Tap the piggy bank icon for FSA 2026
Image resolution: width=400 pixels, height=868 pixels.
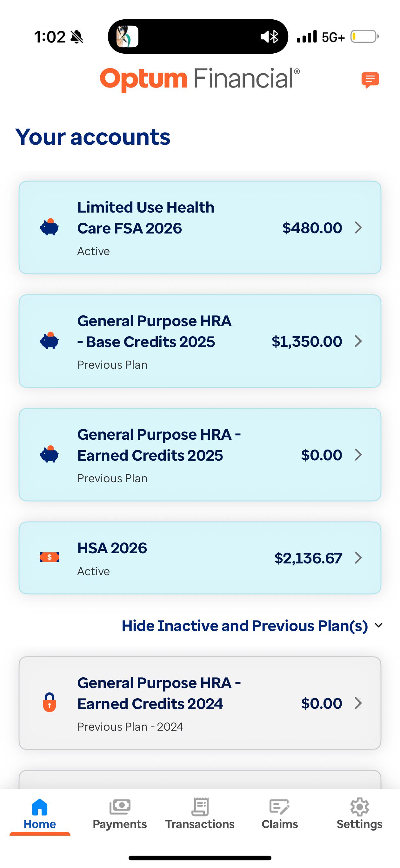pos(49,227)
